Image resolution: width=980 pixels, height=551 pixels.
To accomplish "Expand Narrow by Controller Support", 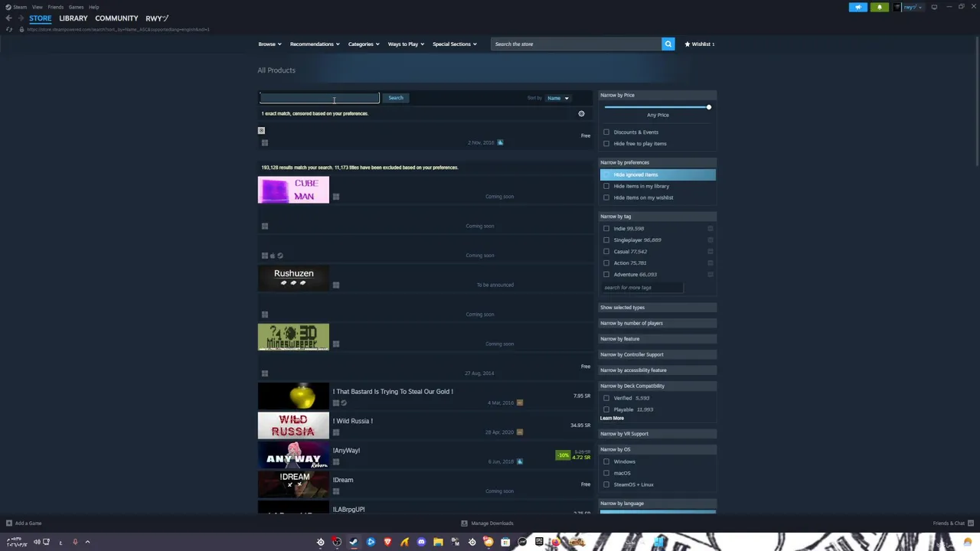I will [x=658, y=354].
